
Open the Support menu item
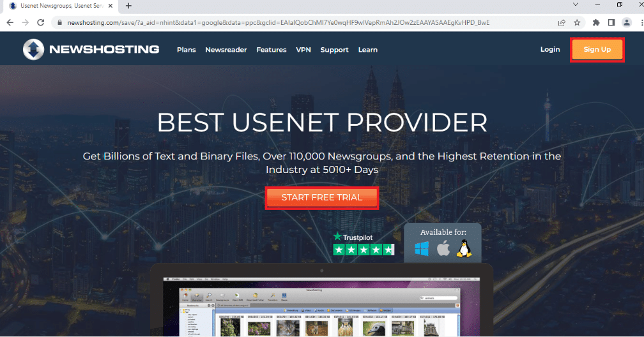point(334,50)
